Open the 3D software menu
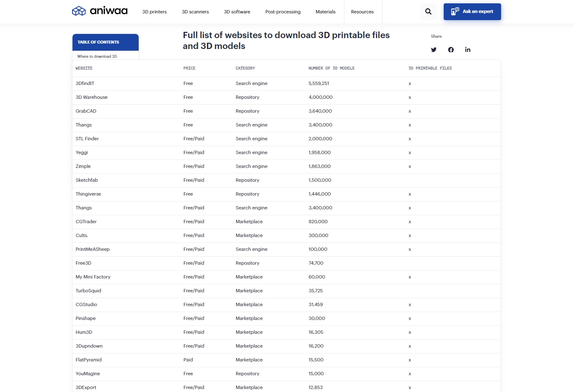574x392 pixels. (237, 12)
